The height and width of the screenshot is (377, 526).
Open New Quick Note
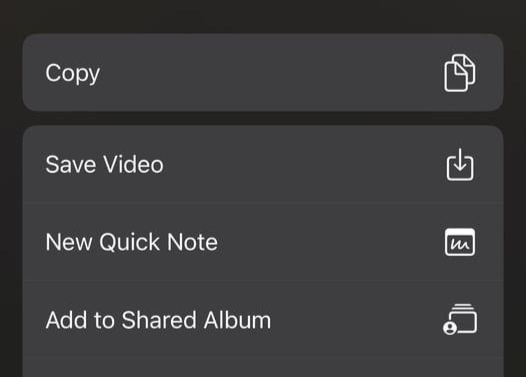263,242
